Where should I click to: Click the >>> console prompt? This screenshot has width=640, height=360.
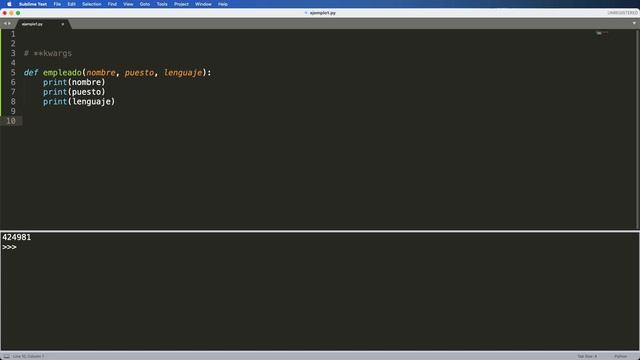[9, 247]
